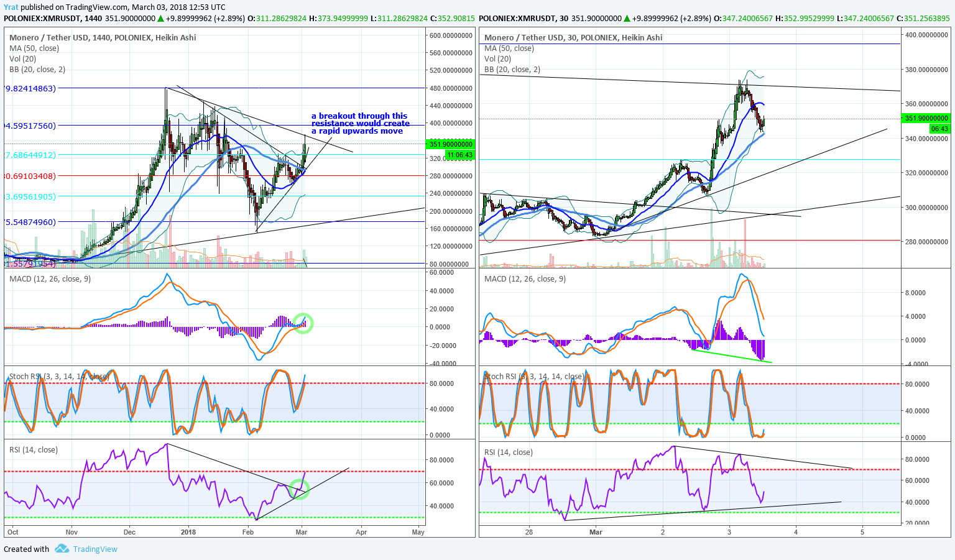
Task: Click Mar on the 30-minute chart time axis
Action: click(596, 532)
